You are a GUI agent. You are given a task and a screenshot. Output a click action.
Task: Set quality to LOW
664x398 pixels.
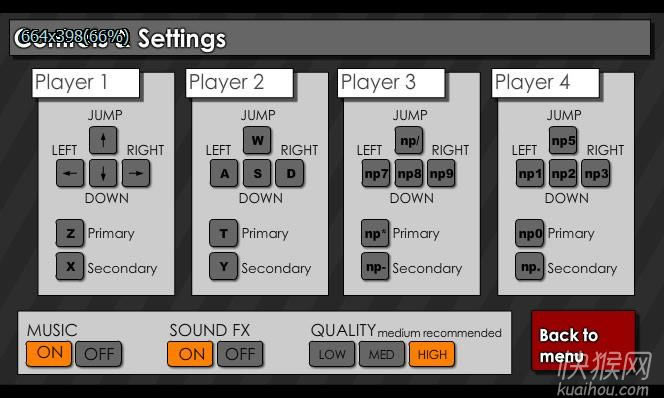tap(332, 354)
